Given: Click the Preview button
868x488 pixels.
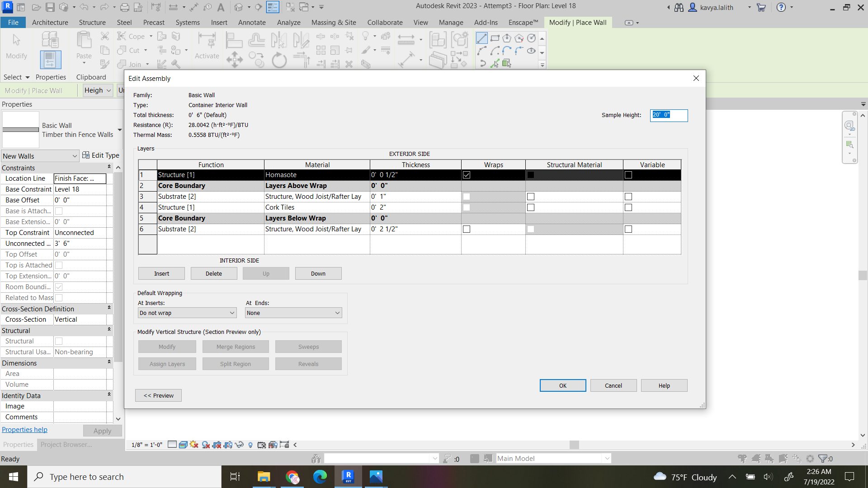Looking at the screenshot, I should pos(158,395).
